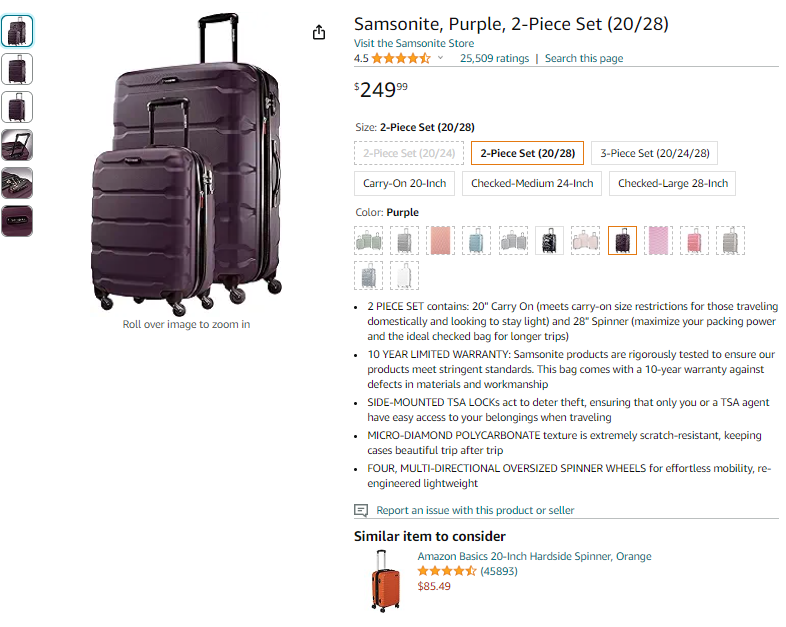Viewport: 786px width, 627px height.
Task: Click the share icon above product image
Action: coord(319,33)
